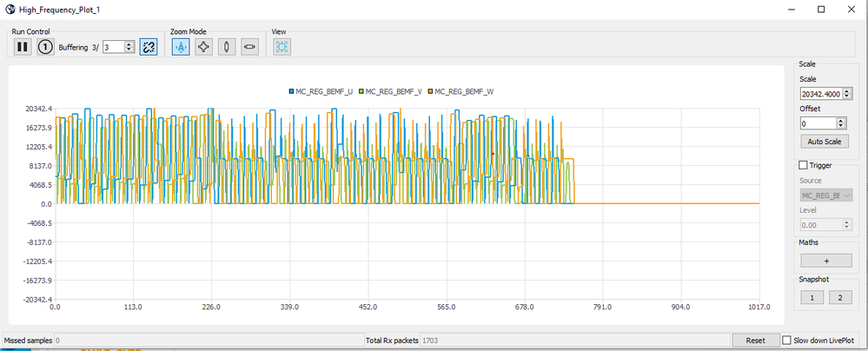
Task: Click the trigger Level field
Action: [821, 225]
